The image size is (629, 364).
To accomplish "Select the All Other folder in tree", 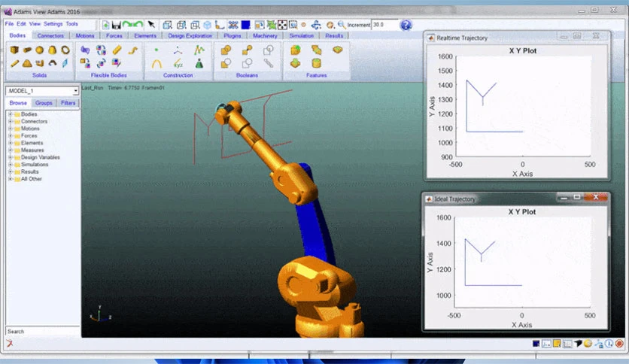I will coord(32,179).
